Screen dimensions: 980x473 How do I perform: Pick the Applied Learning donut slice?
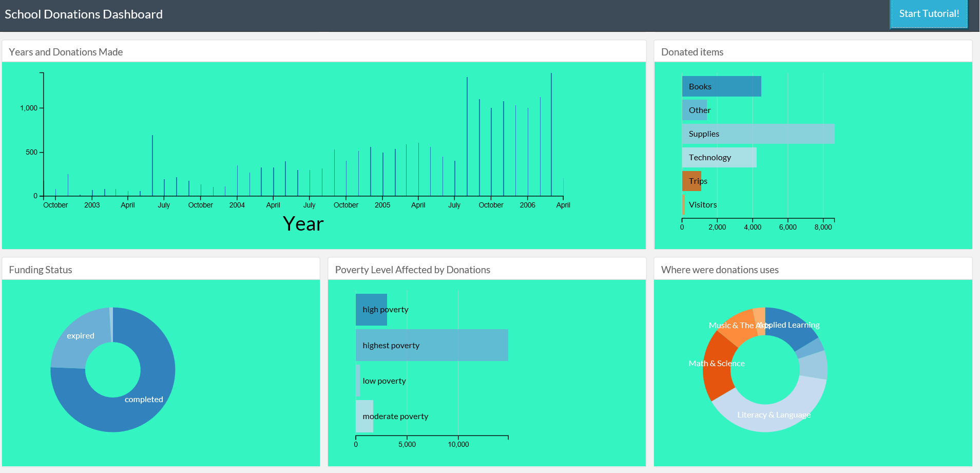(790, 325)
